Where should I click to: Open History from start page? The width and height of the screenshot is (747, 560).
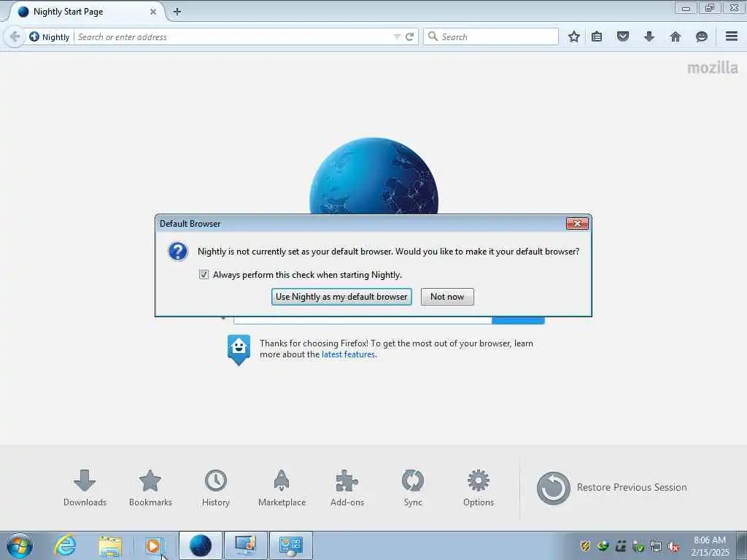click(x=216, y=488)
